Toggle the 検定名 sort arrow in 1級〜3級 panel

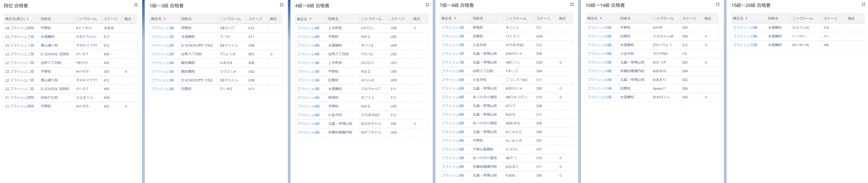click(165, 19)
